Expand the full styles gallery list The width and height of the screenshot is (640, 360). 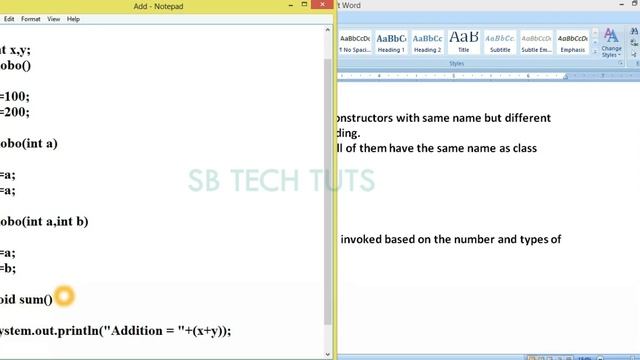pyautogui.click(x=595, y=51)
